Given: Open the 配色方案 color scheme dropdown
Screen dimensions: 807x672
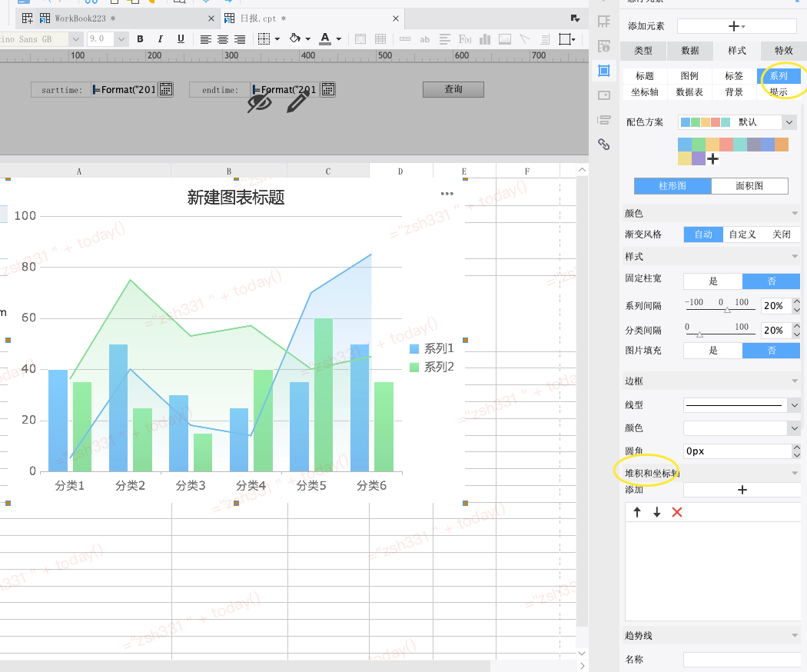Looking at the screenshot, I should pyautogui.click(x=737, y=122).
